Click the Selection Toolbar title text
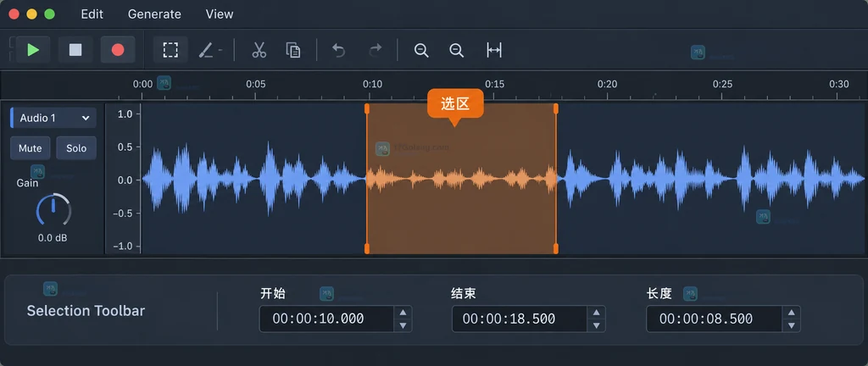Viewport: 868px width, 366px height. click(86, 311)
